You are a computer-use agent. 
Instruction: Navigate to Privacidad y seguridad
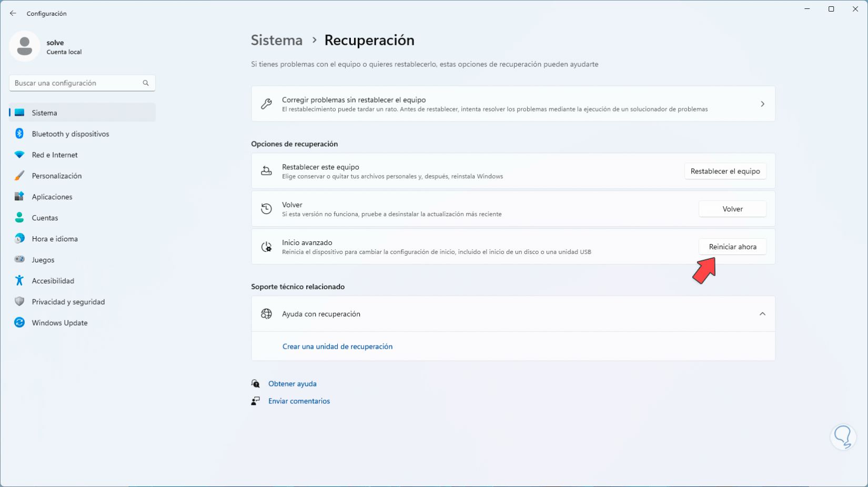(83, 302)
